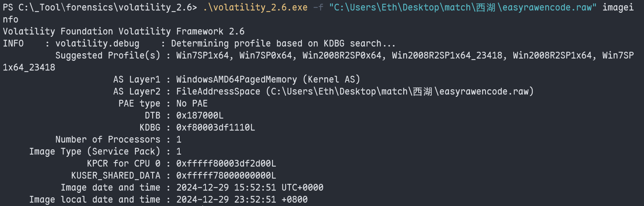
Task: Click the Win2008R2SP0x64 profile name
Action: [x=342, y=56]
